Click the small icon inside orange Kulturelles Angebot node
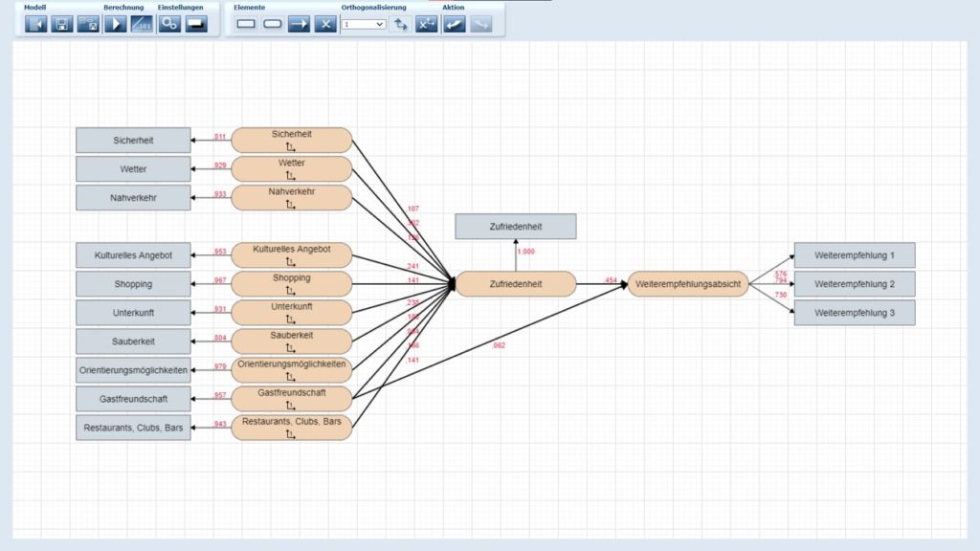Viewport: 980px width, 551px height. (291, 262)
